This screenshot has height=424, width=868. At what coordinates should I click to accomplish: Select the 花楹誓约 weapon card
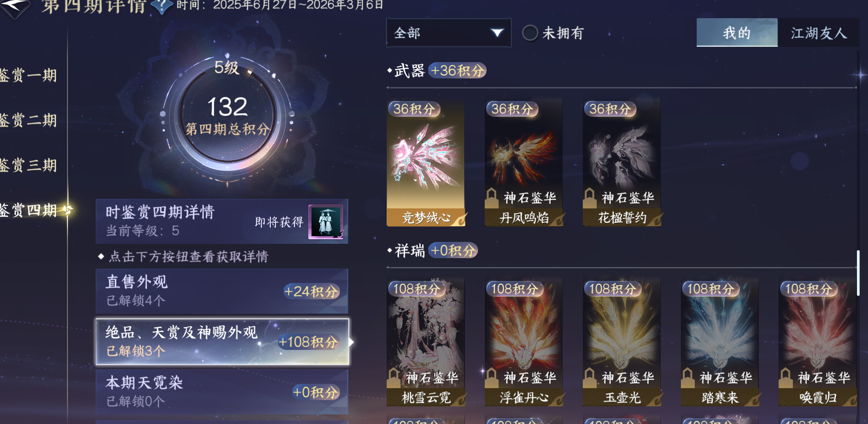point(622,163)
